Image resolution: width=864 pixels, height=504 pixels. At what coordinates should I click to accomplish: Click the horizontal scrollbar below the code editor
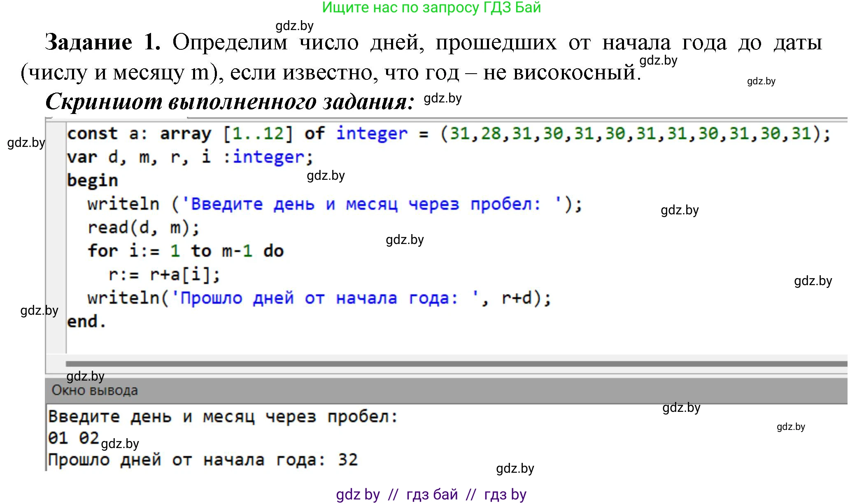coord(453,364)
